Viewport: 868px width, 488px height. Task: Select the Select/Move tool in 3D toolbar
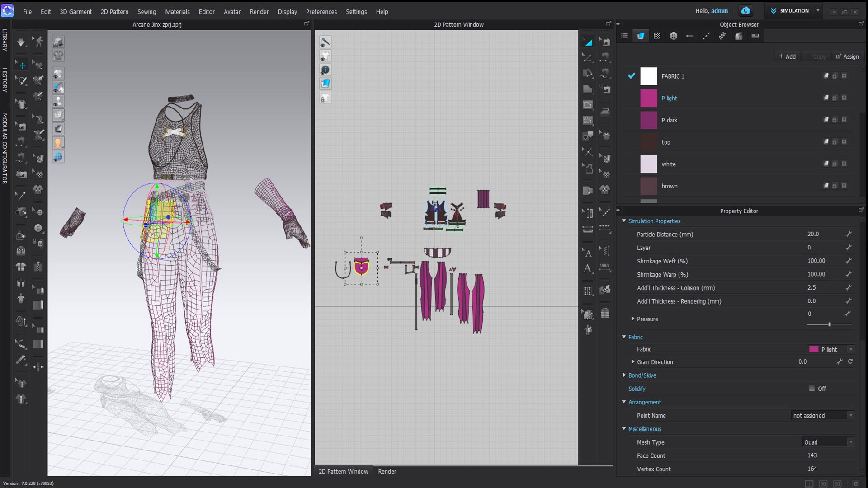21,65
